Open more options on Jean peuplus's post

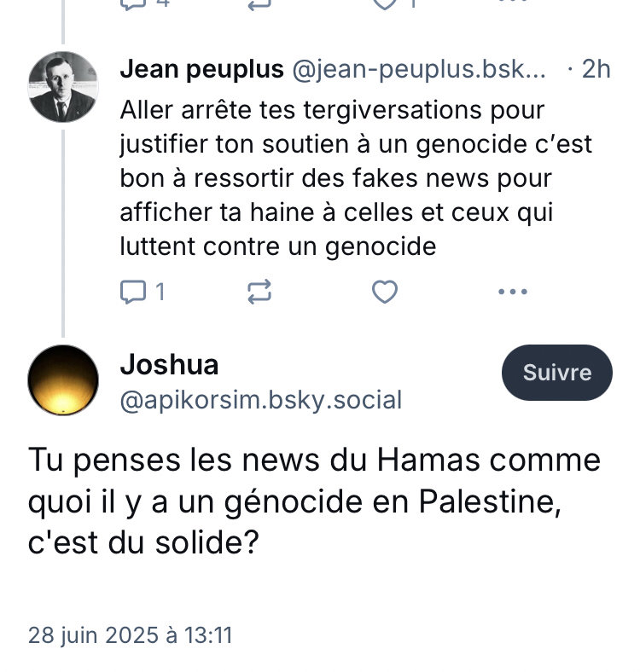(x=512, y=293)
